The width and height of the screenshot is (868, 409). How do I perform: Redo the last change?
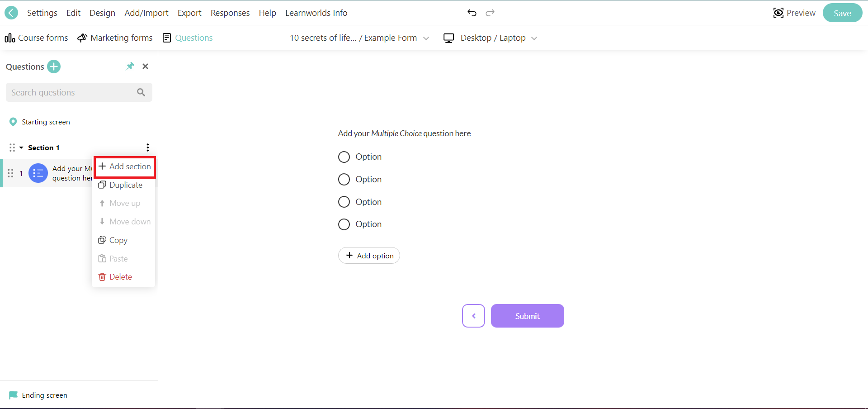coord(490,13)
